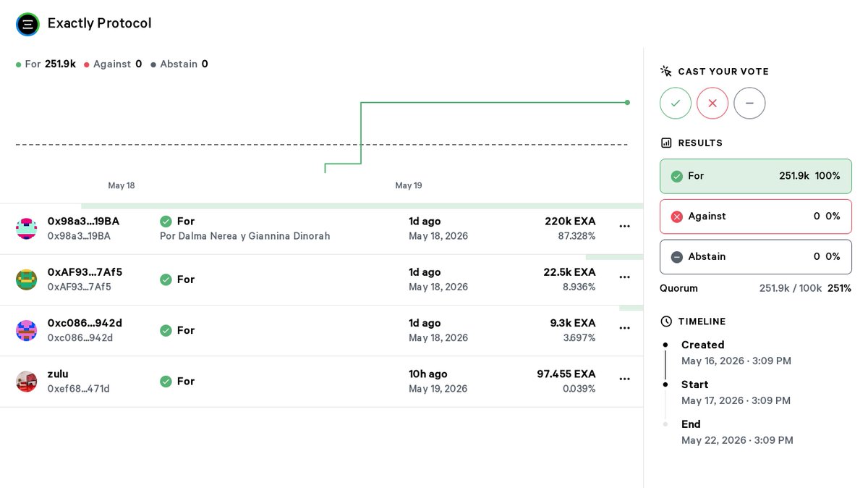Select the Against result row
The image size is (868, 488).
pos(756,216)
